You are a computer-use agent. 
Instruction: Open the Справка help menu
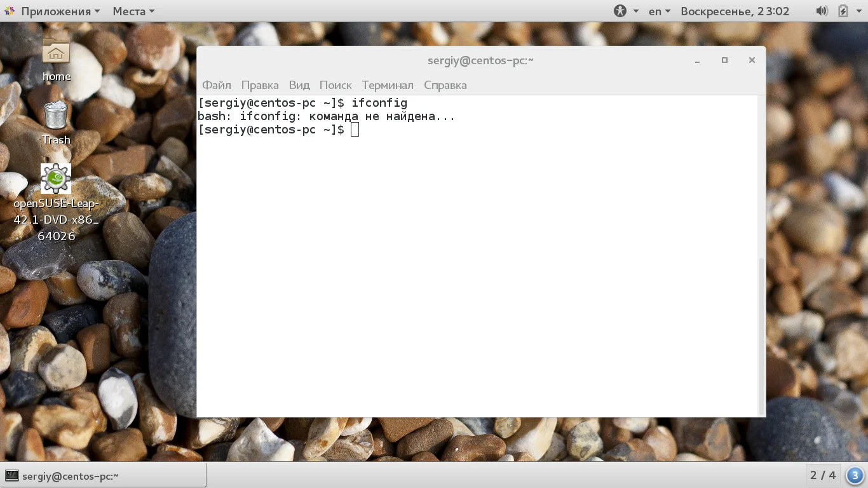tap(445, 85)
